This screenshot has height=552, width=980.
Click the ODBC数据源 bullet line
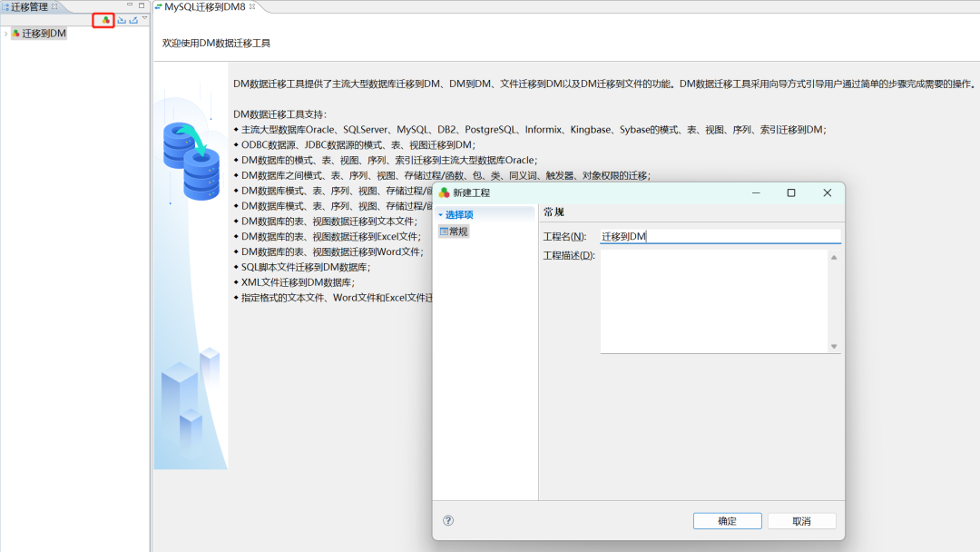click(355, 145)
